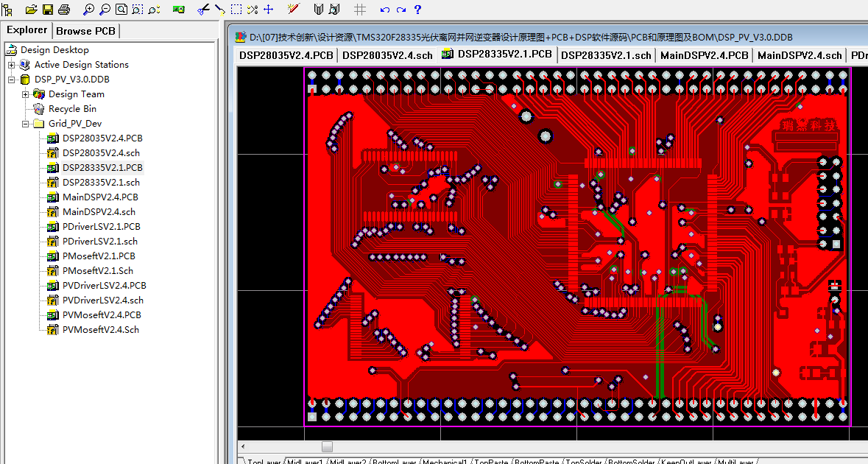Select PVDriverLSV2.4.PCB in the tree
The width and height of the screenshot is (868, 464).
[x=104, y=287]
